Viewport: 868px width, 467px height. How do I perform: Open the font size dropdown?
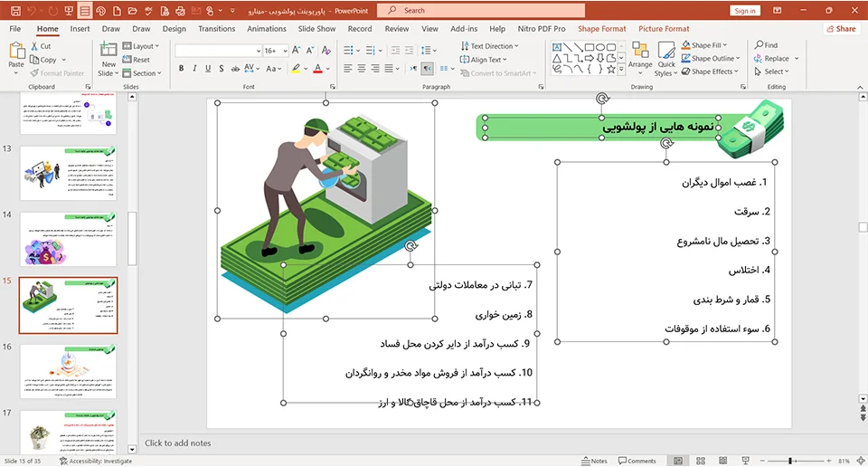point(285,51)
